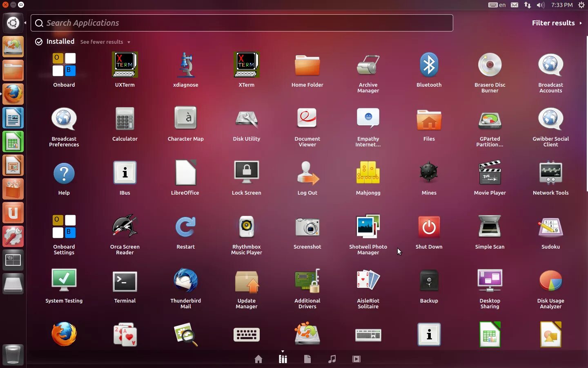Launch Mahjongg game

(x=368, y=173)
